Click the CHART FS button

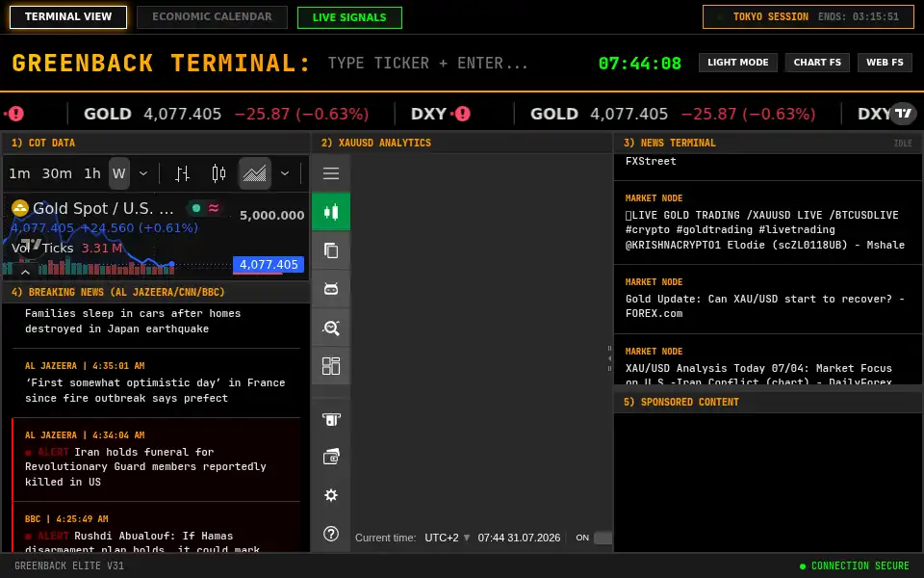point(817,63)
